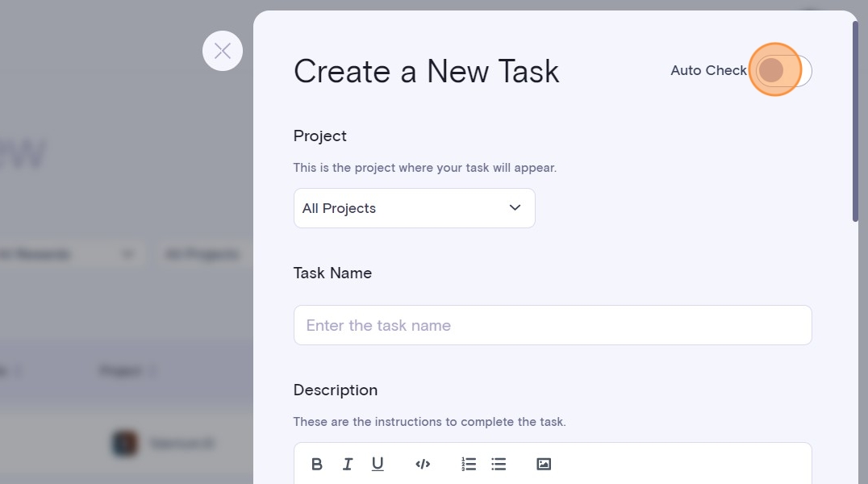Insert code block using the code icon
The height and width of the screenshot is (484, 868).
[x=423, y=464]
